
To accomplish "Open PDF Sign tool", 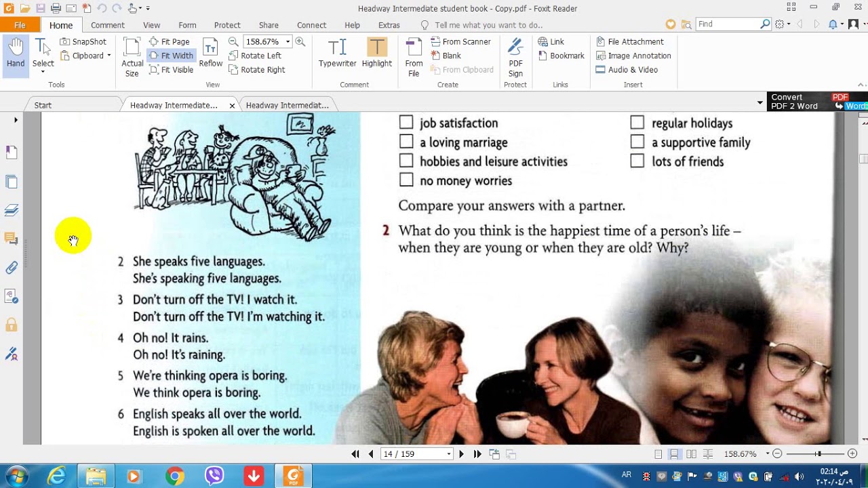I will pos(515,58).
